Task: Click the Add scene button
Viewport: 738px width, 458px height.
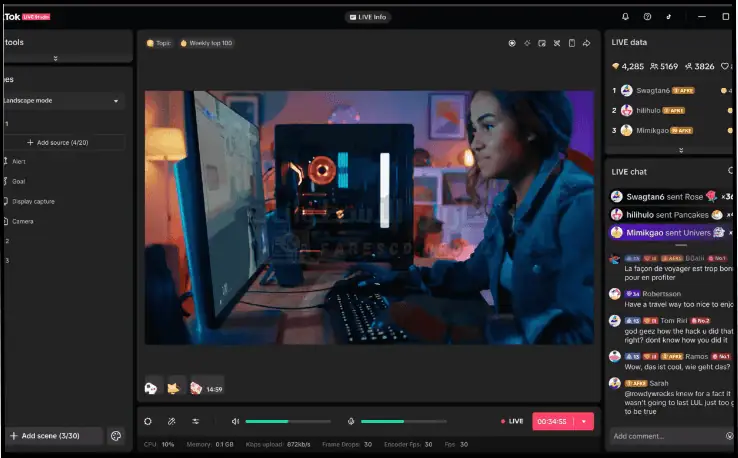Action: [52, 436]
